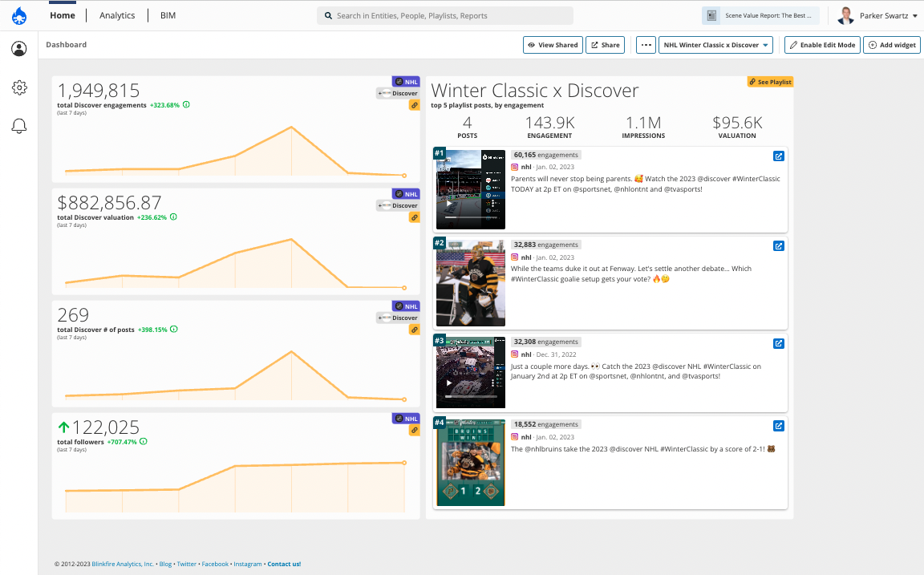Click Parker Swartz avatar photo
The height and width of the screenshot is (575, 924).
845,16
